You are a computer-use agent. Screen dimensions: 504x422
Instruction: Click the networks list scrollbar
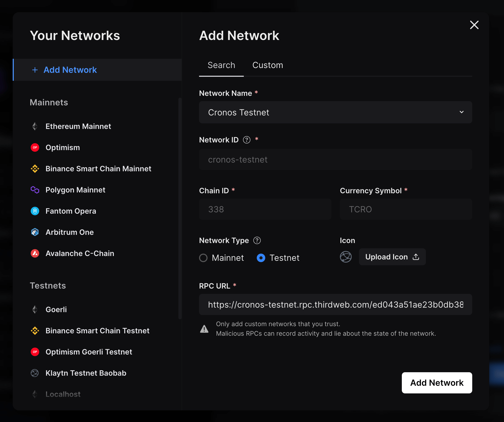180,209
